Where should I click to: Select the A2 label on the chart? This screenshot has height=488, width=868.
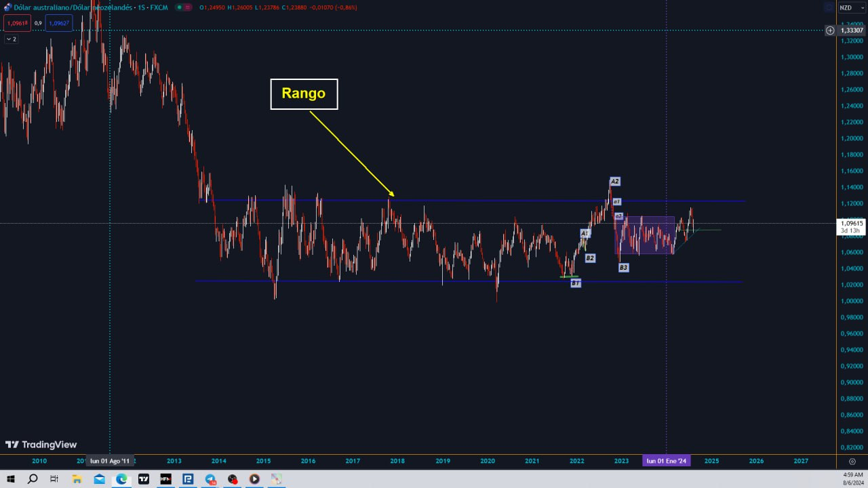[x=614, y=182]
